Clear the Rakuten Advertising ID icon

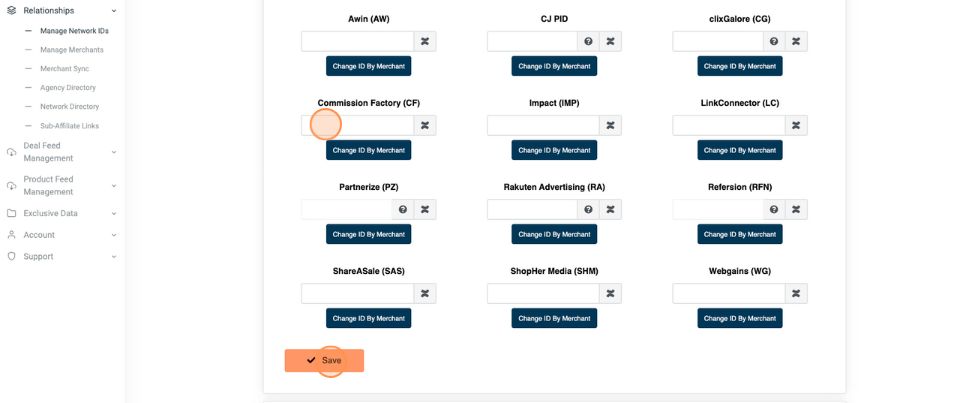[610, 209]
